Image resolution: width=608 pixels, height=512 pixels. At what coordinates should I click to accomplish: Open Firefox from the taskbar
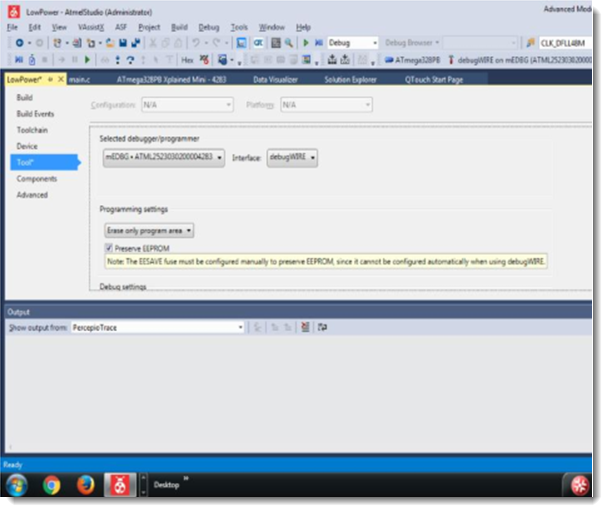click(85, 486)
